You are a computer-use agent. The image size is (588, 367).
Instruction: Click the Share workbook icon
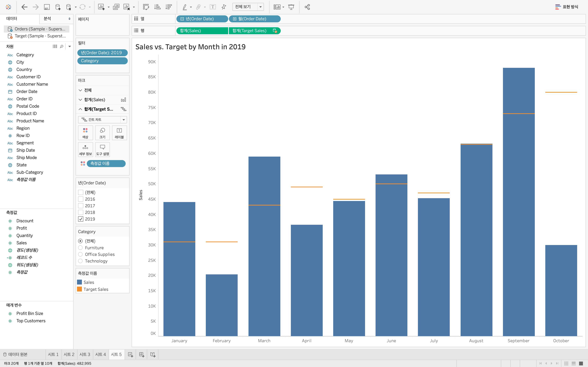[307, 7]
